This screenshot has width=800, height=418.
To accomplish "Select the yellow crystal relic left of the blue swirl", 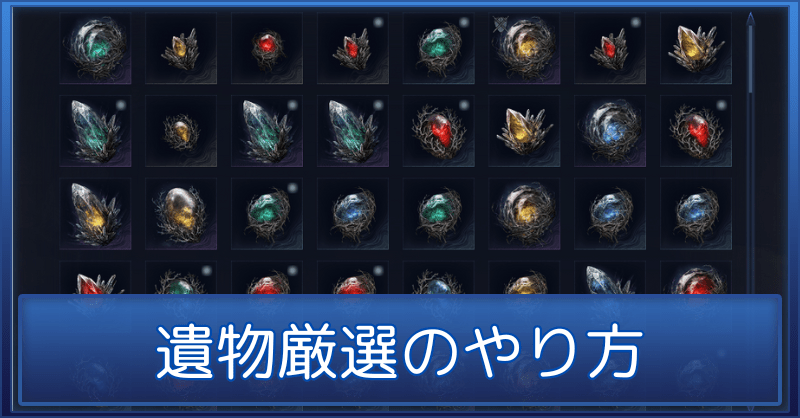I will (524, 131).
